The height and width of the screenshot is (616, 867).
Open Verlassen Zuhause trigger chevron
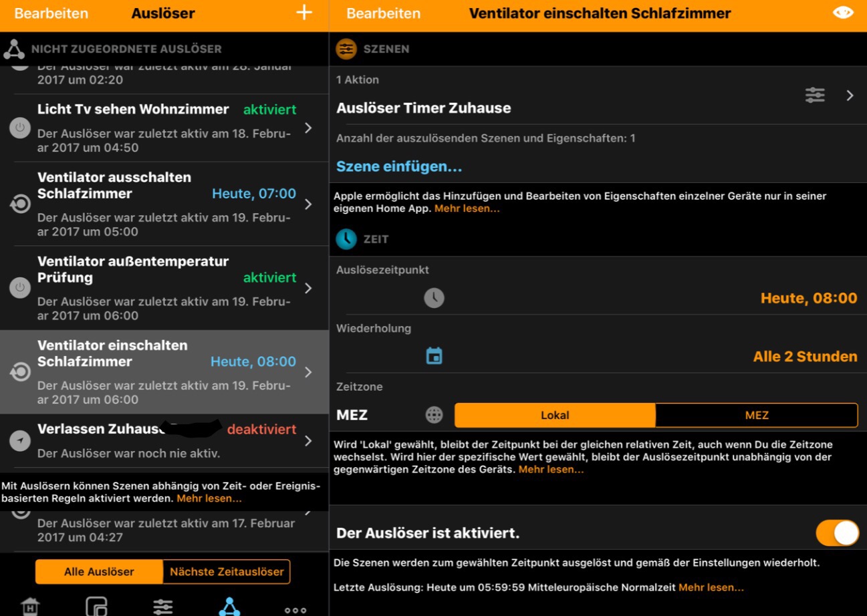[x=308, y=440]
